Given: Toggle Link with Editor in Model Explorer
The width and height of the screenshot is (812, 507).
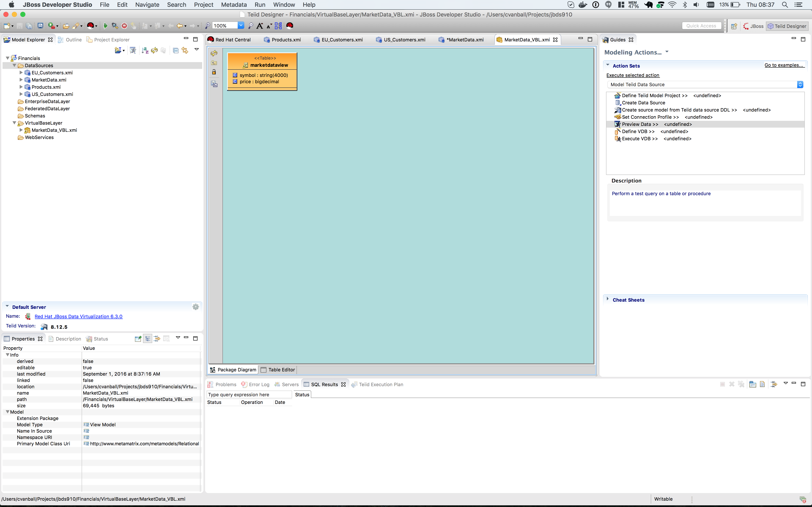Looking at the screenshot, I should (x=185, y=50).
